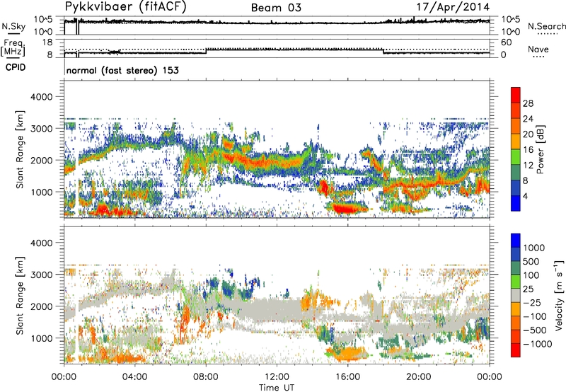Click the '16' tick on the power colorbar
Image resolution: width=566 pixels, height=392 pixels.
(528, 150)
